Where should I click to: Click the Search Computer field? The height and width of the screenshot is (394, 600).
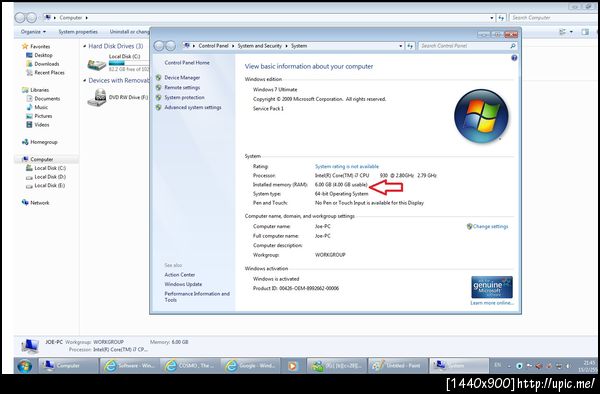pos(553,18)
